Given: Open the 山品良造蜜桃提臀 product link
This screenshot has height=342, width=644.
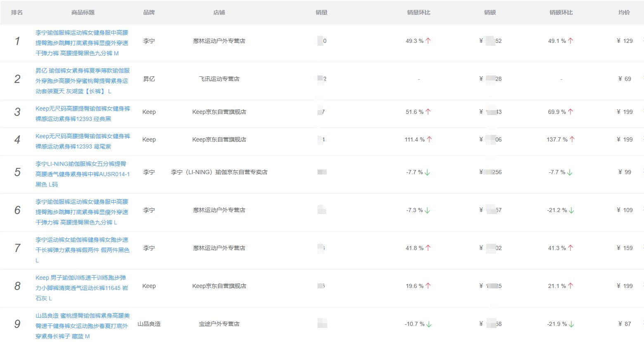Looking at the screenshot, I should click(82, 325).
